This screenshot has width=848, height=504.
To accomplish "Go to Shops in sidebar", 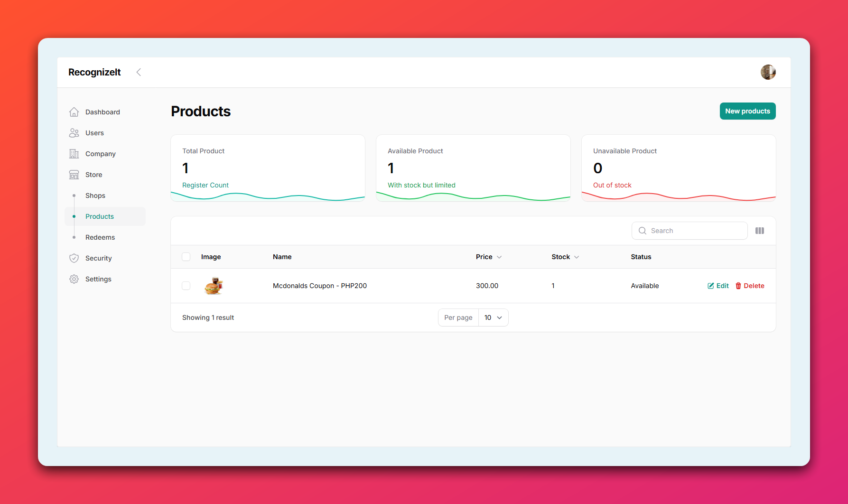I will (95, 196).
